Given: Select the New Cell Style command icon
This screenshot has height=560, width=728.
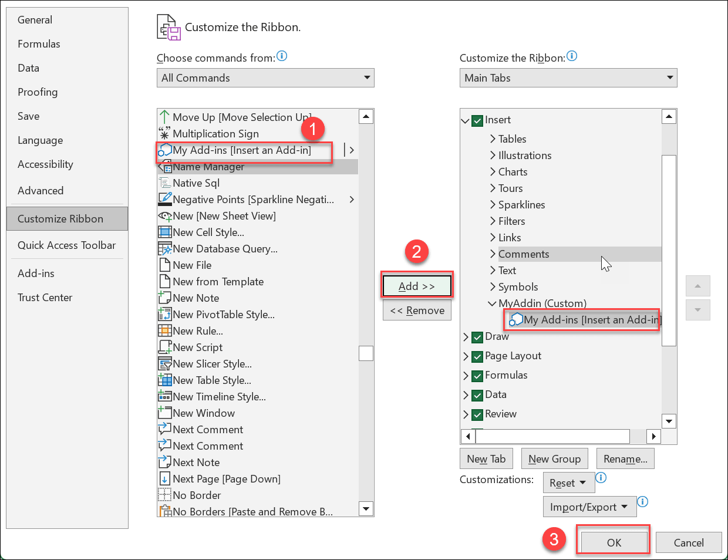Looking at the screenshot, I should point(166,232).
